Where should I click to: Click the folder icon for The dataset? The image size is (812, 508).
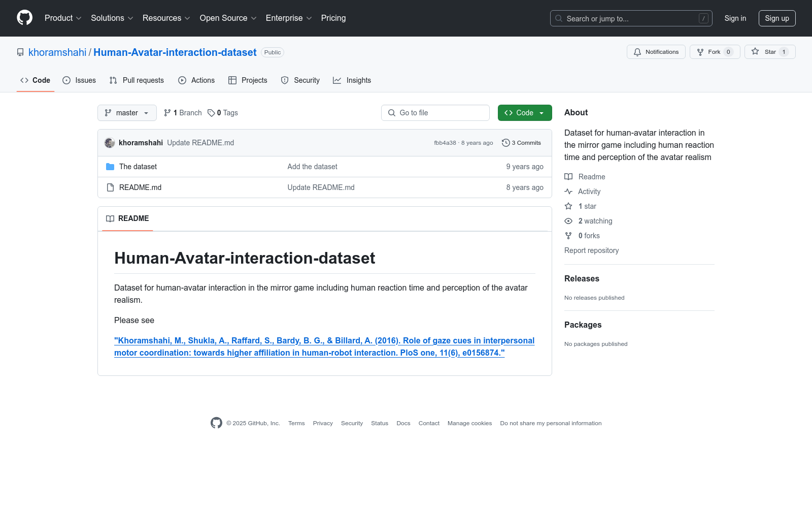pos(110,167)
